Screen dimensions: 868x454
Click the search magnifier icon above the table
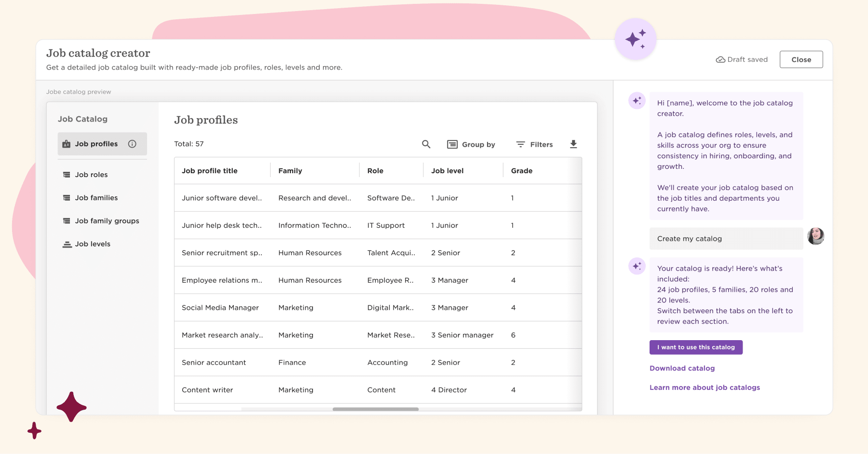(426, 144)
